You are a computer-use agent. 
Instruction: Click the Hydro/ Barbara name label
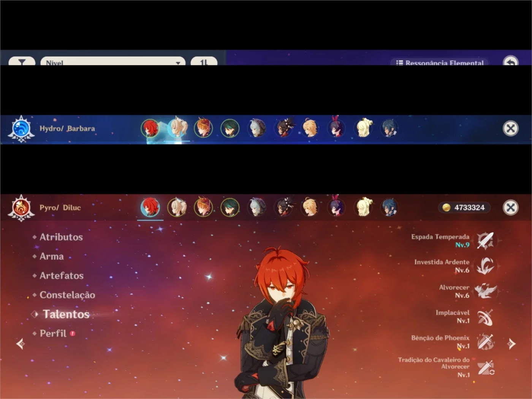click(x=67, y=128)
